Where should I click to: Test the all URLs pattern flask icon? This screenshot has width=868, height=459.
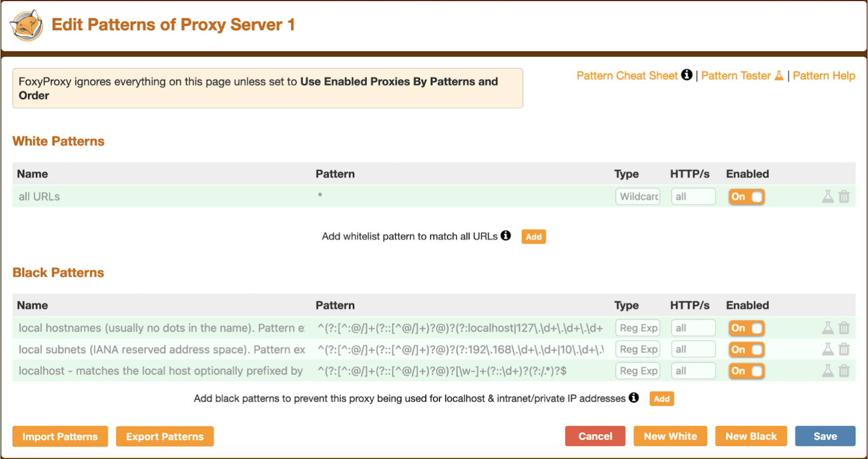(828, 196)
